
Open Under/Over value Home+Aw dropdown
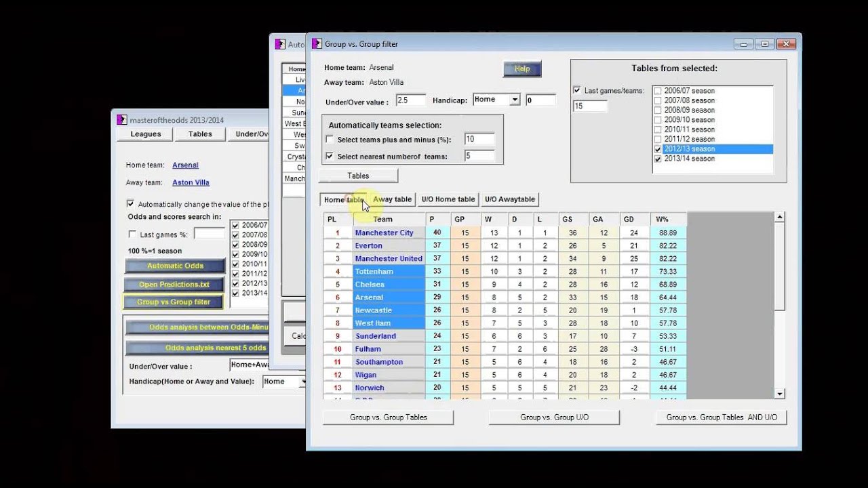(250, 365)
